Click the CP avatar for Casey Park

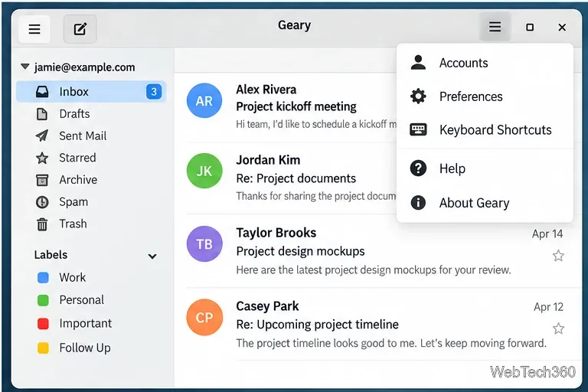(x=204, y=317)
